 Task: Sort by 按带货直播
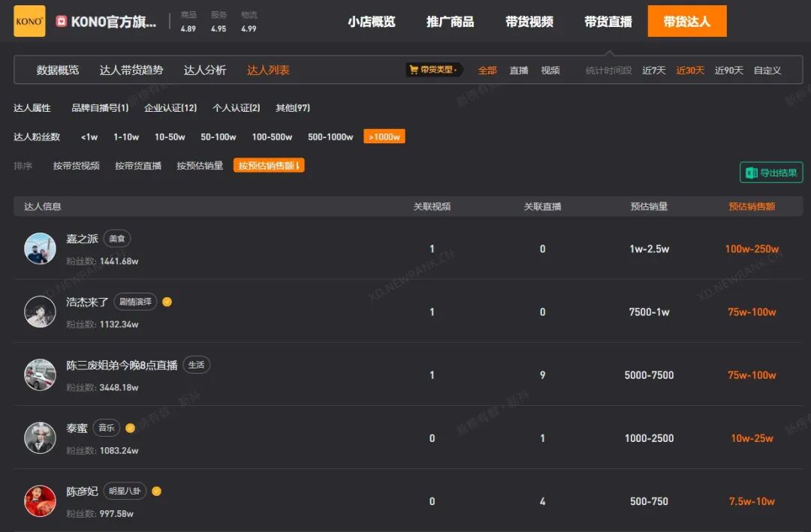tap(138, 165)
